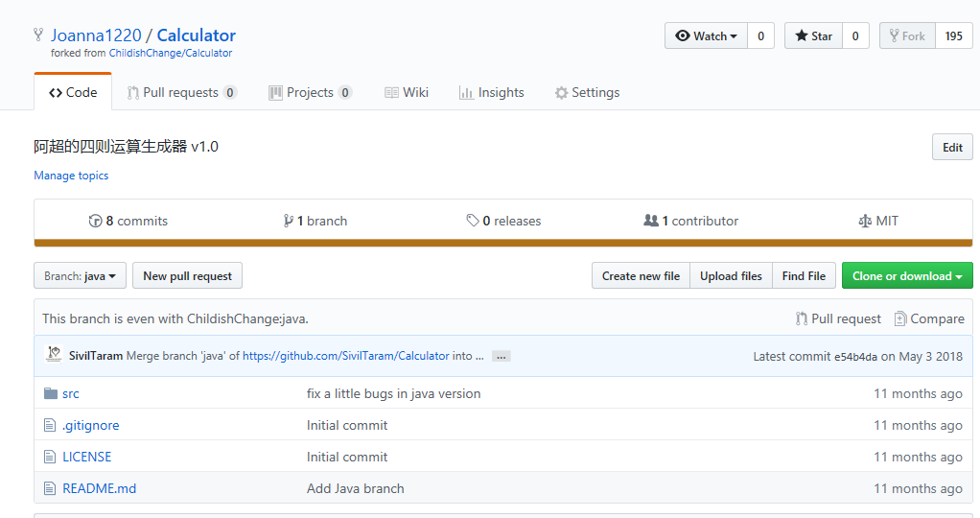Open ChildishChange/Calculator parent repository link

[171, 53]
